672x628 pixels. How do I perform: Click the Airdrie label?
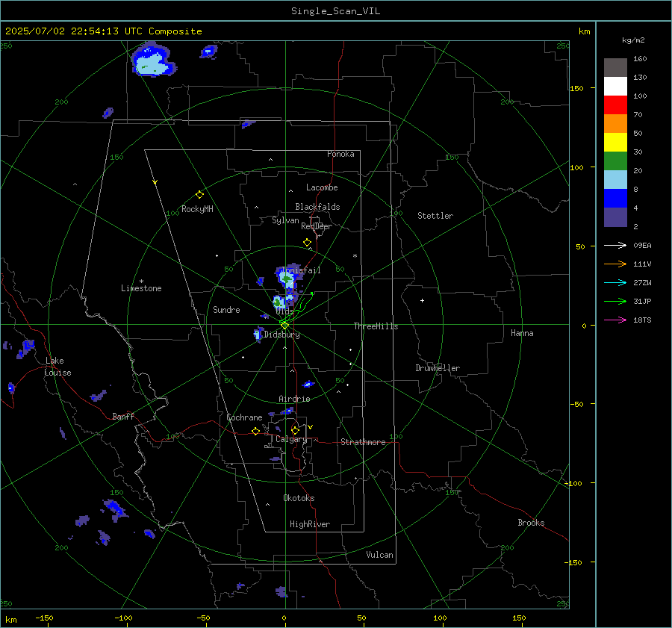(x=294, y=399)
